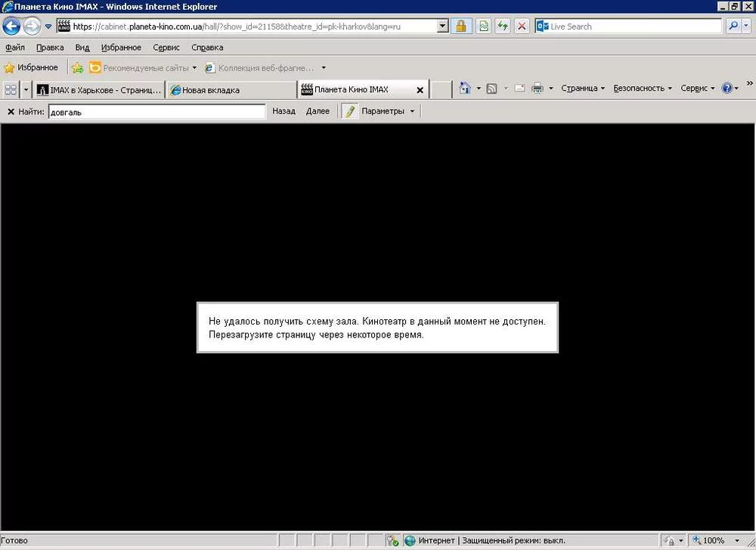Open a new blank tab button
756x550 pixels.
click(440, 90)
